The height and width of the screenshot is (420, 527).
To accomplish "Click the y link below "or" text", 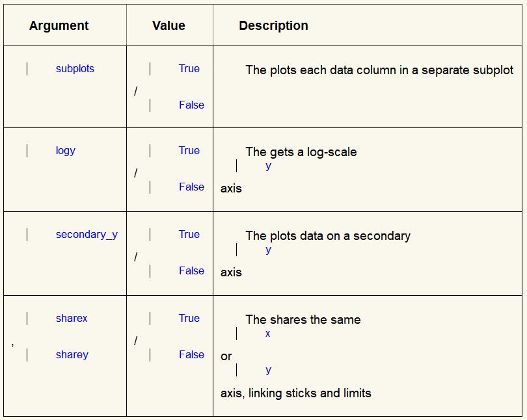I will pos(268,371).
